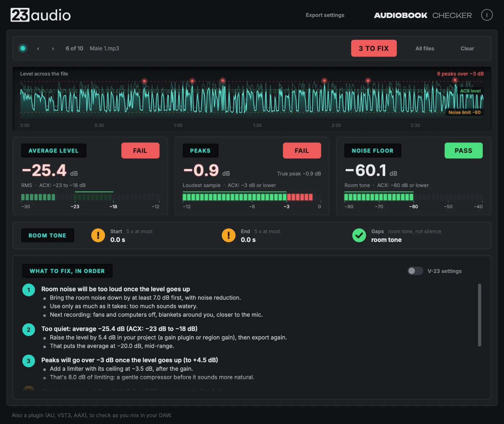504x424 pixels.
Task: Click the WHAT TO FIX, IN ORDER heading
Action: click(67, 271)
